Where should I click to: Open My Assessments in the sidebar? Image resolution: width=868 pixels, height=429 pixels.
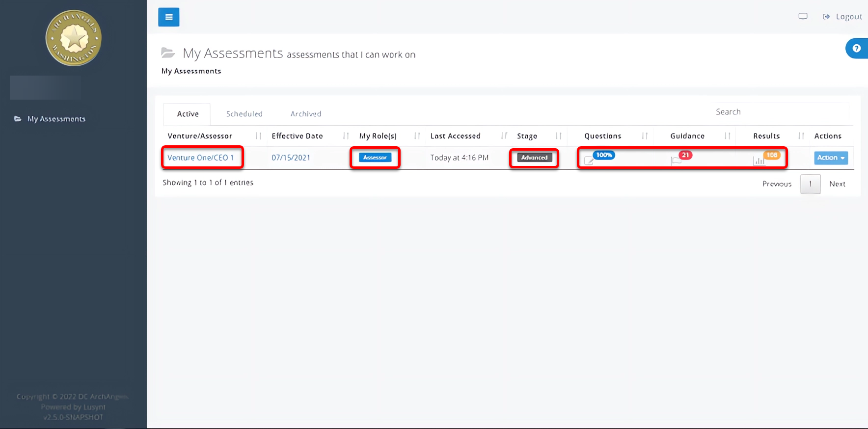pos(56,119)
